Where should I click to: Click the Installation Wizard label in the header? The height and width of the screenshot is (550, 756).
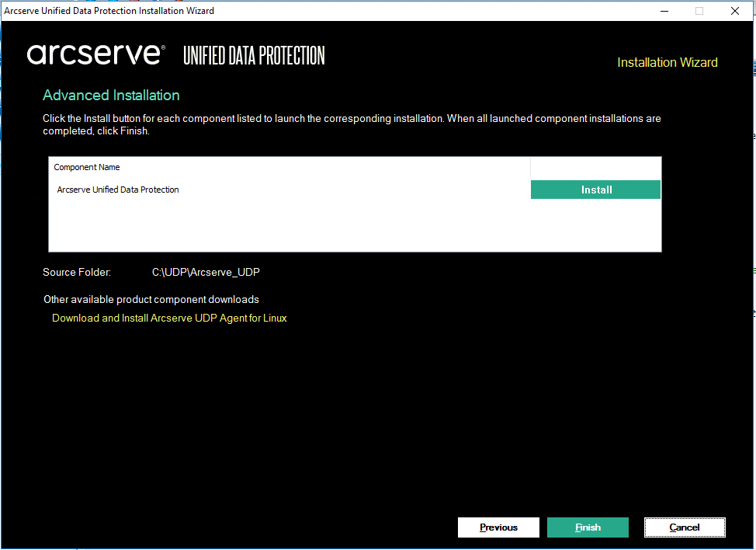pos(668,62)
